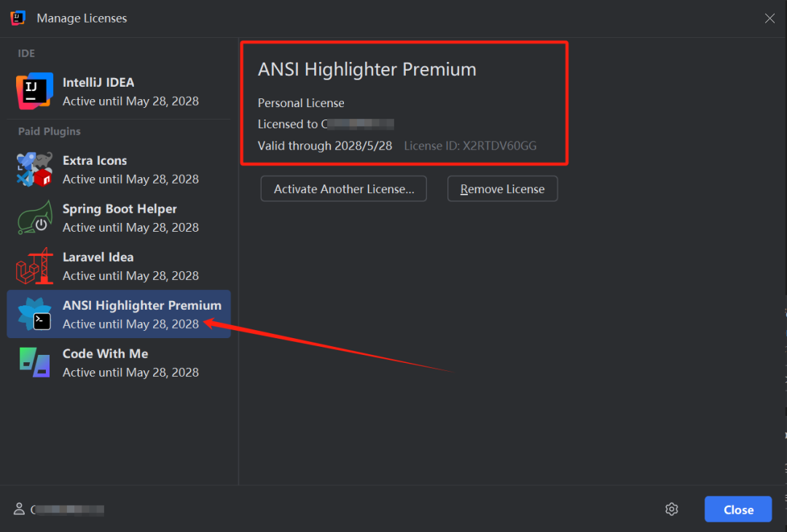
Task: Click the Laravel Idea plugin icon
Action: [x=34, y=265]
